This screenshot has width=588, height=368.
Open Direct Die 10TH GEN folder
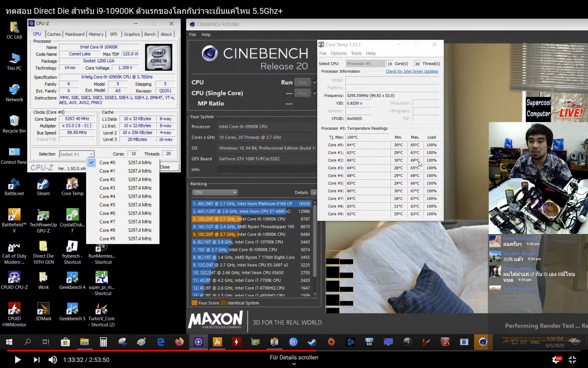tap(43, 252)
